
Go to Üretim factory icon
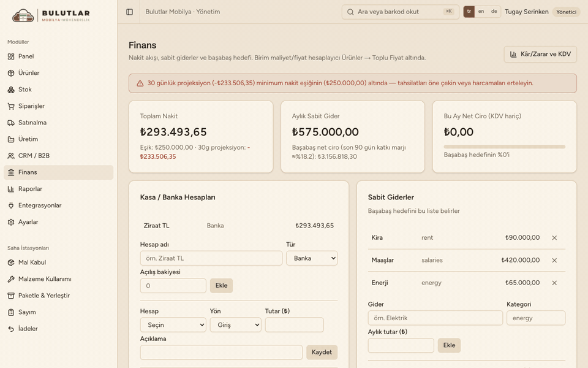(x=11, y=139)
